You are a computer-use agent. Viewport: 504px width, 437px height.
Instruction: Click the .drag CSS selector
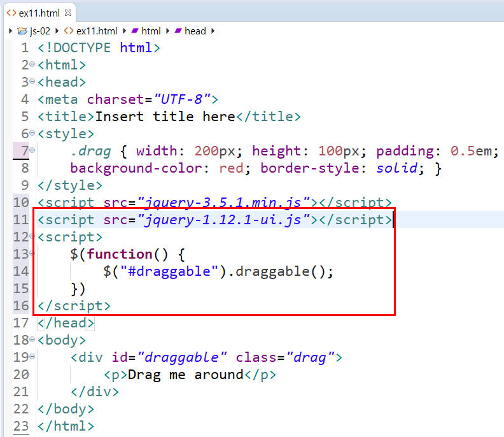click(90, 151)
